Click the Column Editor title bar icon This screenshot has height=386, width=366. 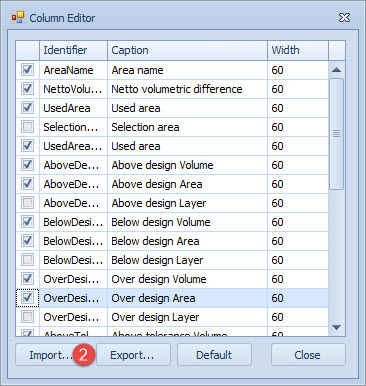pyautogui.click(x=18, y=17)
